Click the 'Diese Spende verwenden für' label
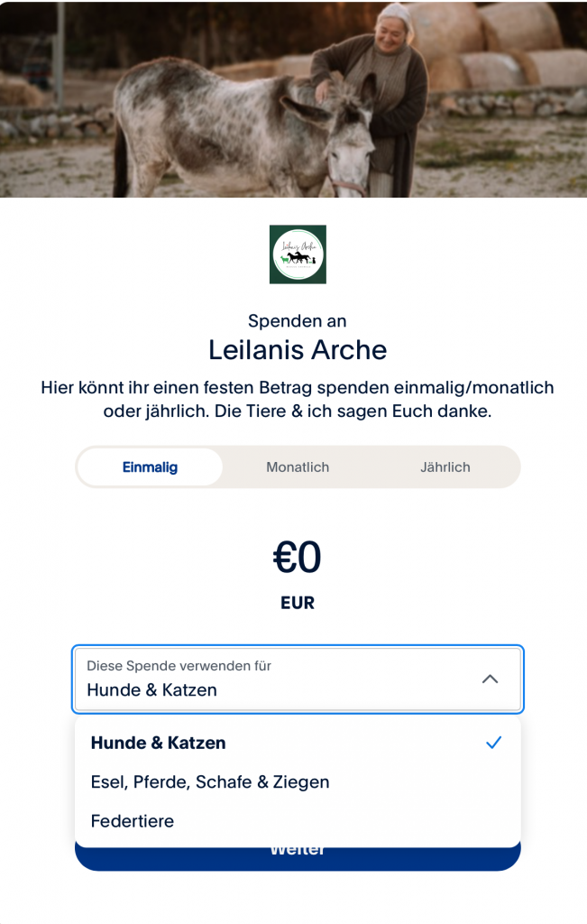587x924 pixels. coord(179,666)
